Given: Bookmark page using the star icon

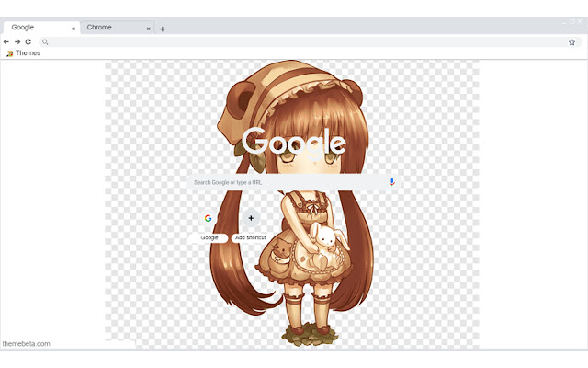Looking at the screenshot, I should pos(571,42).
